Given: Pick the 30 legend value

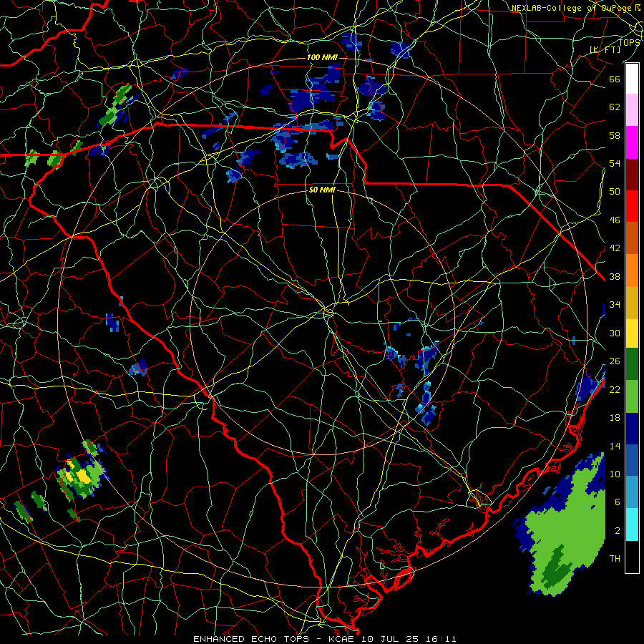Looking at the screenshot, I should pos(615,333).
